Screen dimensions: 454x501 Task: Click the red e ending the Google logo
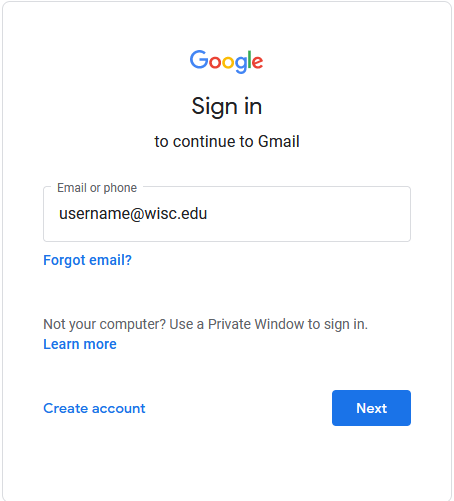[x=257, y=62]
